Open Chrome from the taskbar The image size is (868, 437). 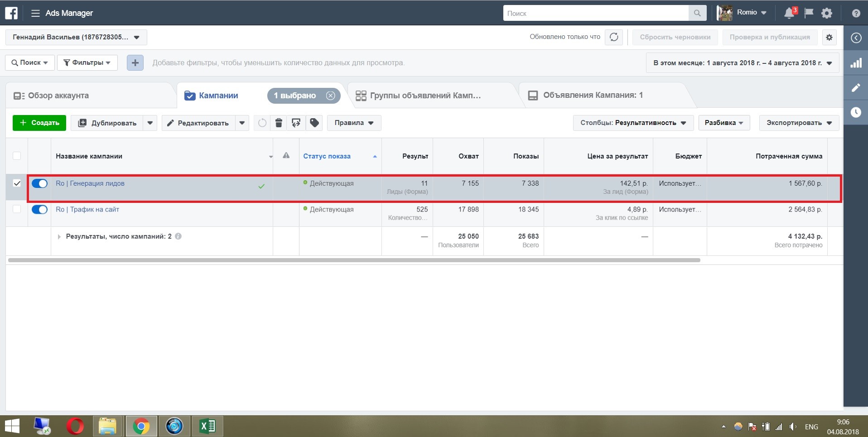[x=141, y=426]
